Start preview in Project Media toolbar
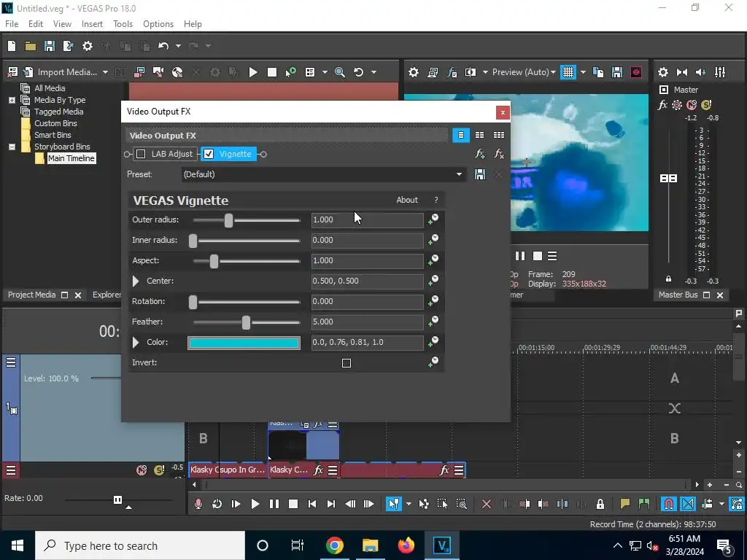 [x=253, y=72]
